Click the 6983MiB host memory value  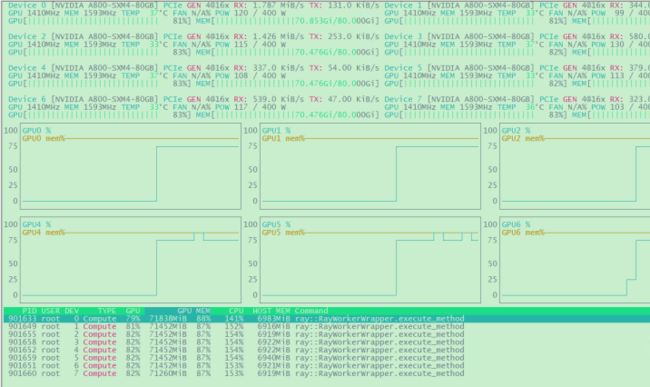tap(274, 319)
